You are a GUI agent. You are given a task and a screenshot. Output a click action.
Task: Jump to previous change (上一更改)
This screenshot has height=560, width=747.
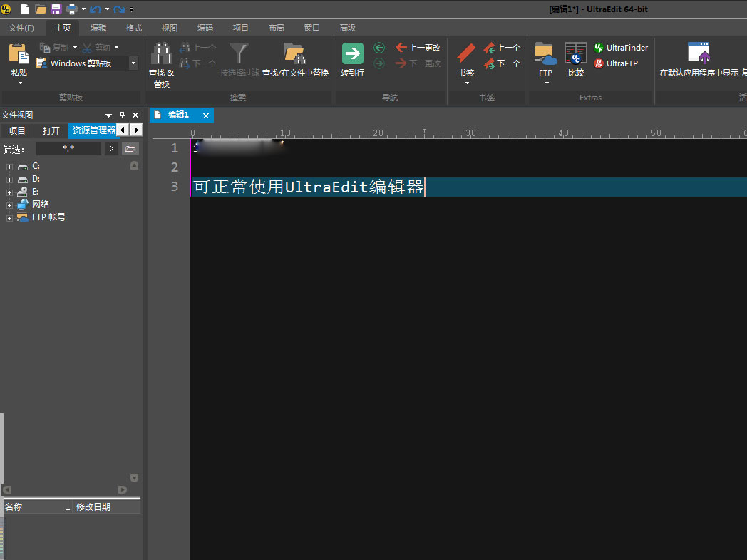[418, 48]
